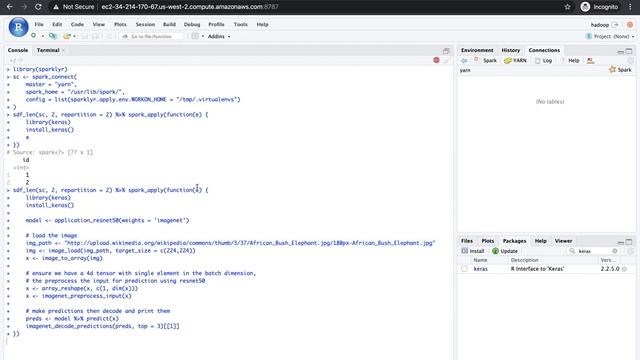Screen dimensions: 640x360
Task: Click the Save All documents icon
Action: (96, 36)
